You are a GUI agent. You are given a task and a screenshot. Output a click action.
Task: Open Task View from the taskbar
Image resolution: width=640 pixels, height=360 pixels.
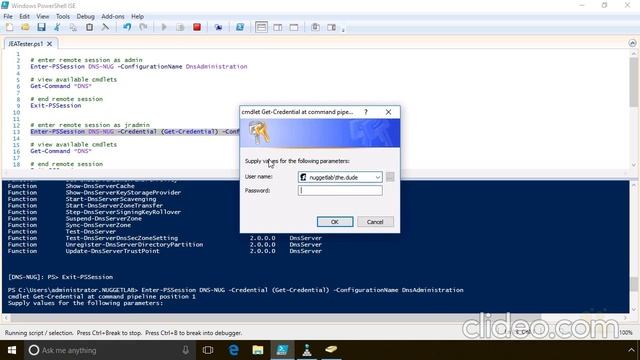pos(208,350)
